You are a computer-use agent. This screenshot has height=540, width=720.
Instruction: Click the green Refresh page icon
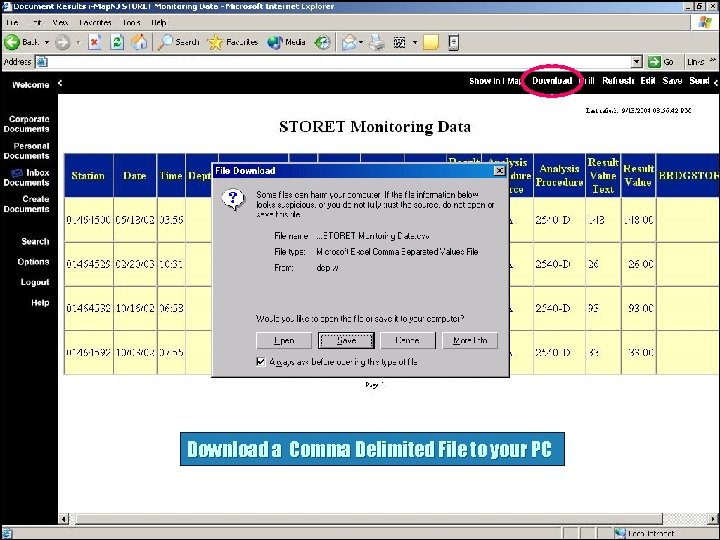click(117, 42)
